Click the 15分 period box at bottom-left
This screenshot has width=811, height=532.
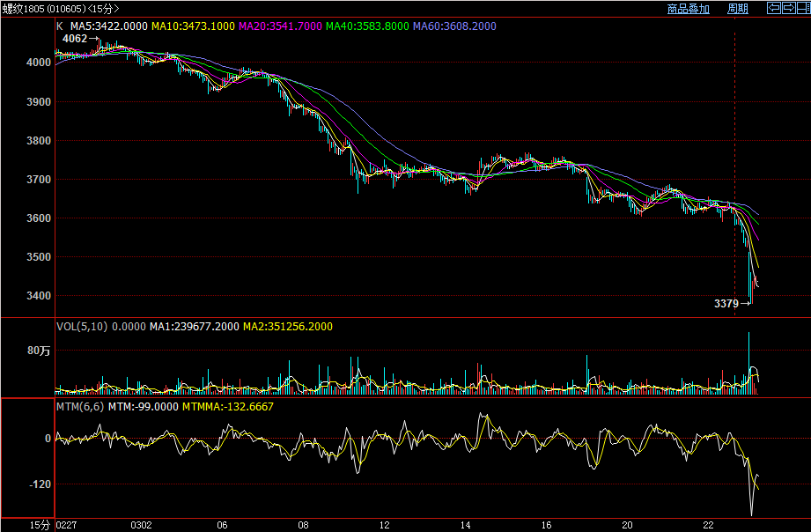pos(26,525)
